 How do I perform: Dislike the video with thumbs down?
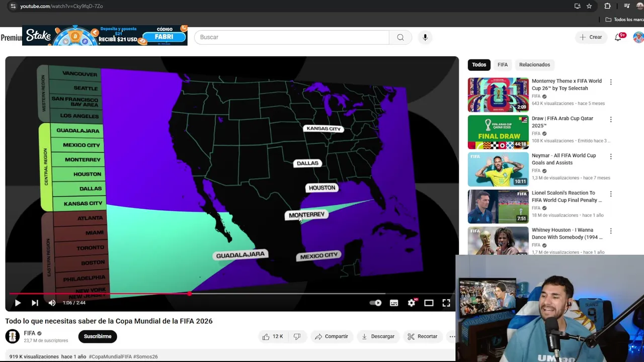[x=297, y=336]
